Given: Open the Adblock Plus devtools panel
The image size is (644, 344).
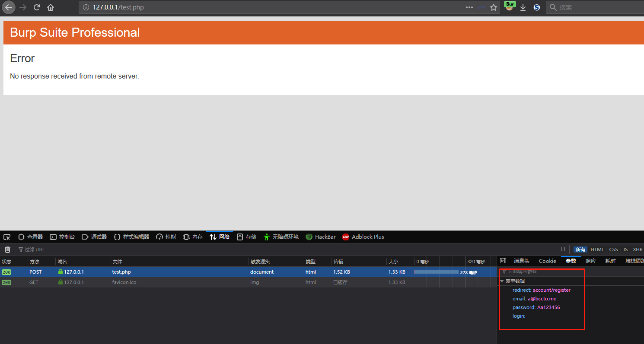Looking at the screenshot, I should (x=363, y=237).
